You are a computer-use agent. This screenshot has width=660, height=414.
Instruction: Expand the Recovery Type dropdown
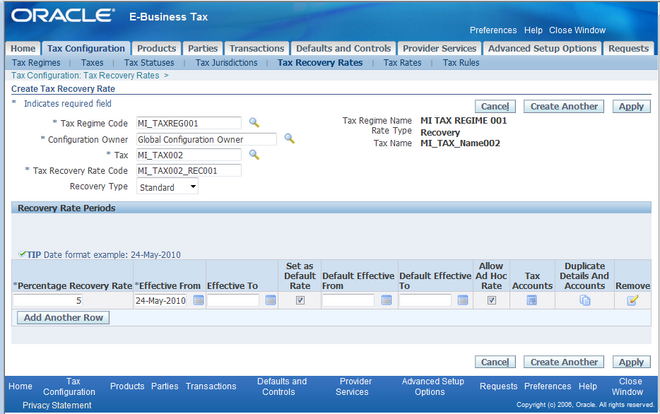click(x=167, y=187)
